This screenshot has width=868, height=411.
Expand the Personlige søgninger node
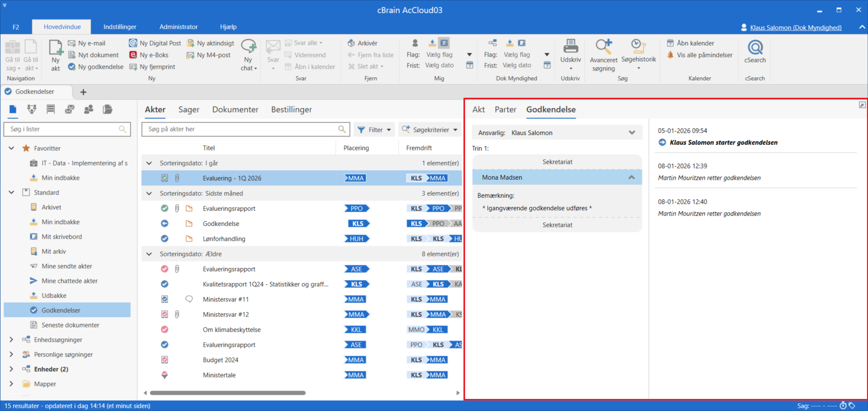tap(12, 354)
